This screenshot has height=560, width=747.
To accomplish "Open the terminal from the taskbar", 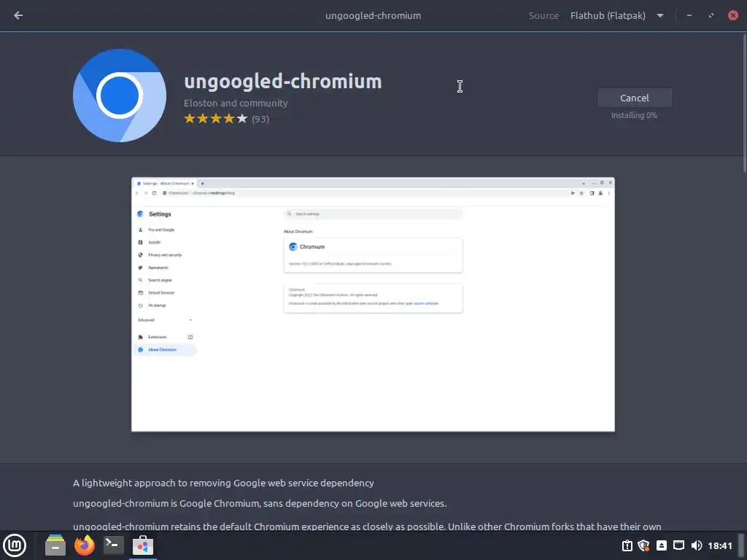I will (113, 545).
